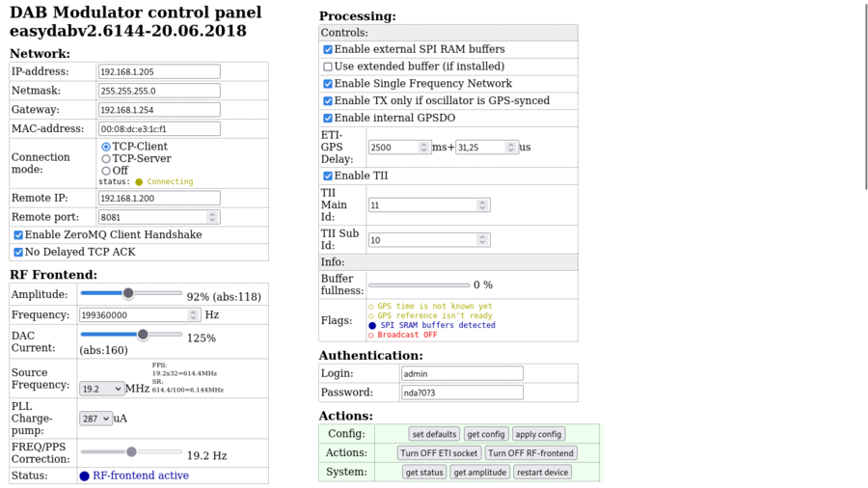Click the GPS reference isn't ready flag
This screenshot has height=488, width=868.
[x=371, y=316]
